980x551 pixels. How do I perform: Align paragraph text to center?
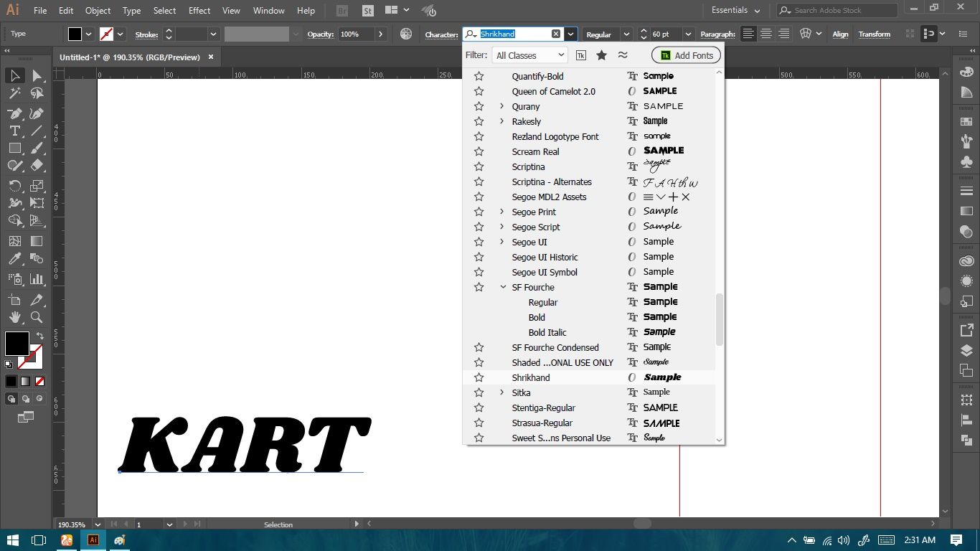point(766,34)
